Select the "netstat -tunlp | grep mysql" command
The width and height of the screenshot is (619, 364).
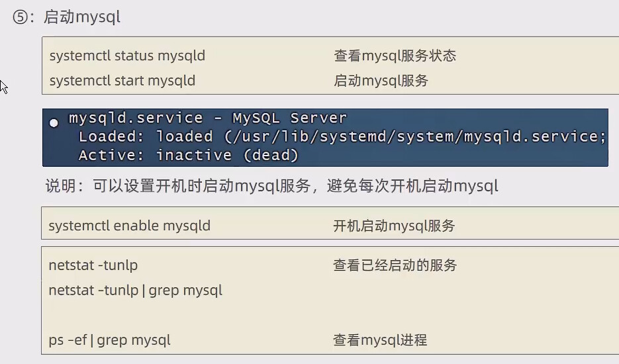135,291
